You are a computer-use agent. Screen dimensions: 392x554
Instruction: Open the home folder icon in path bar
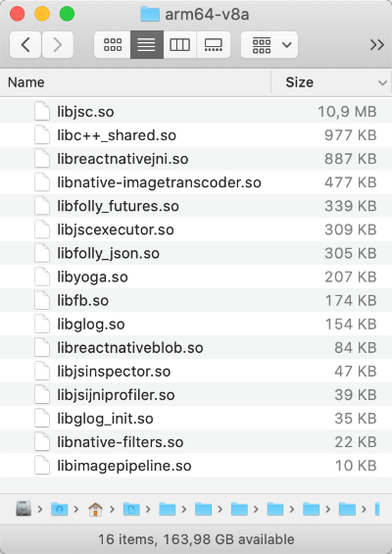point(95,509)
